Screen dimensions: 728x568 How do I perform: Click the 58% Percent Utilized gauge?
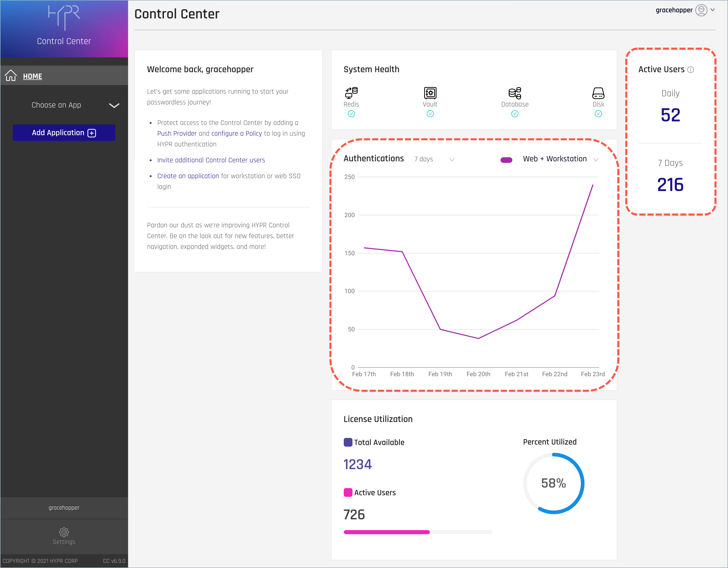(553, 483)
